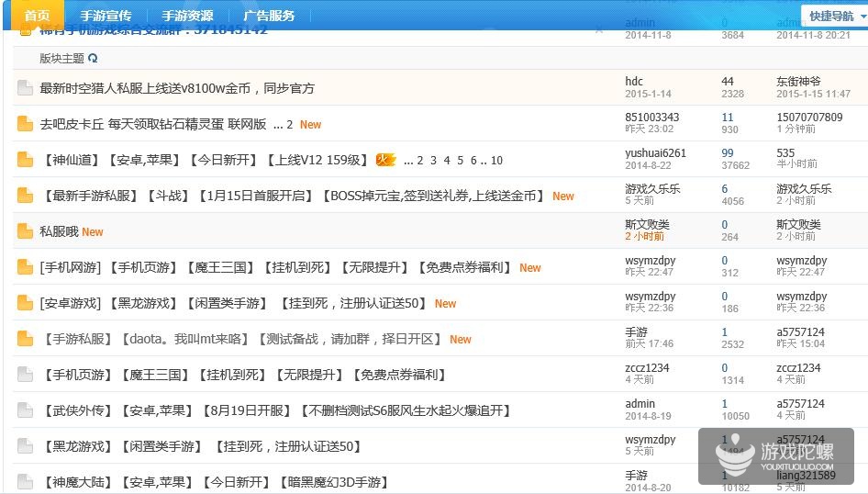The height and width of the screenshot is (494, 868).
Task: Click the folder icon beside 去吧皮卡丘 thread
Action: point(25,124)
